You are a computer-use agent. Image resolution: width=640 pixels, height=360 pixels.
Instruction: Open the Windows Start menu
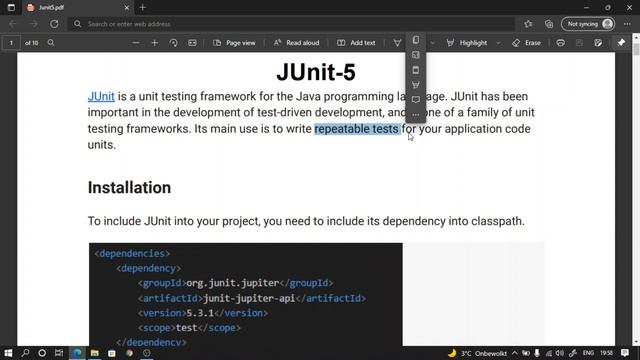click(x=8, y=353)
